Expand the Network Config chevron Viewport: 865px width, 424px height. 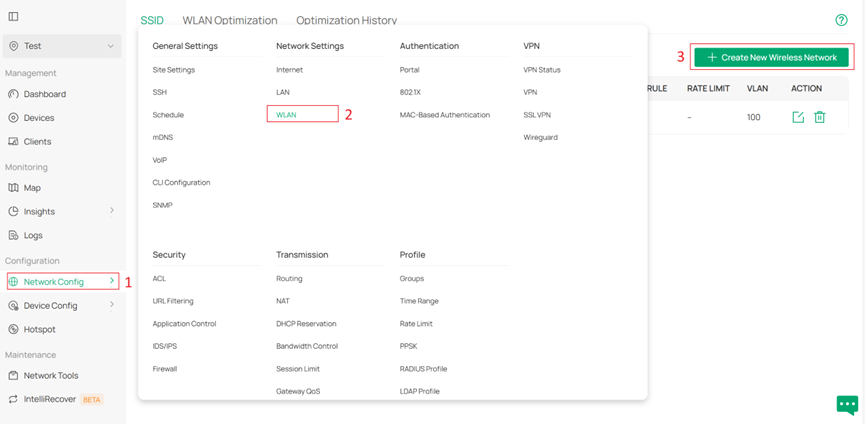click(x=111, y=281)
